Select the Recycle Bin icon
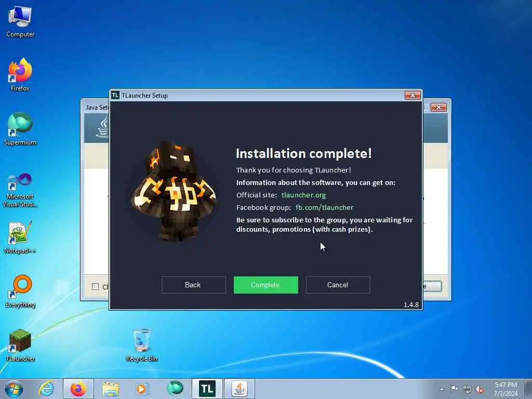This screenshot has width=532, height=399. (x=141, y=345)
